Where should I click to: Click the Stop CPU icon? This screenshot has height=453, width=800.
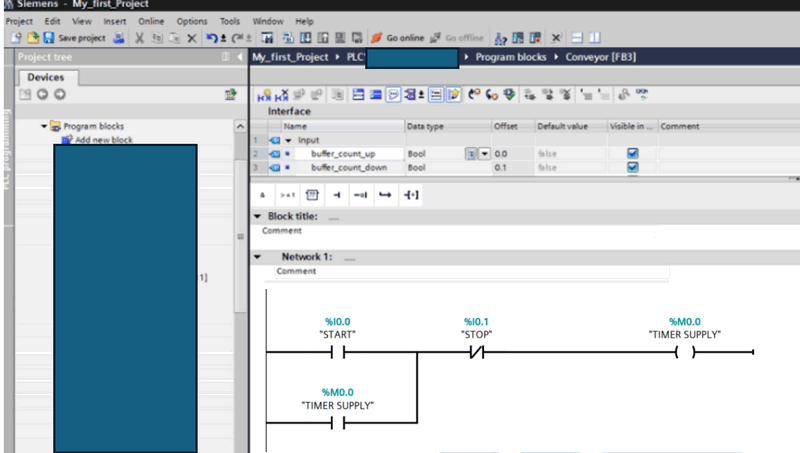click(x=535, y=38)
